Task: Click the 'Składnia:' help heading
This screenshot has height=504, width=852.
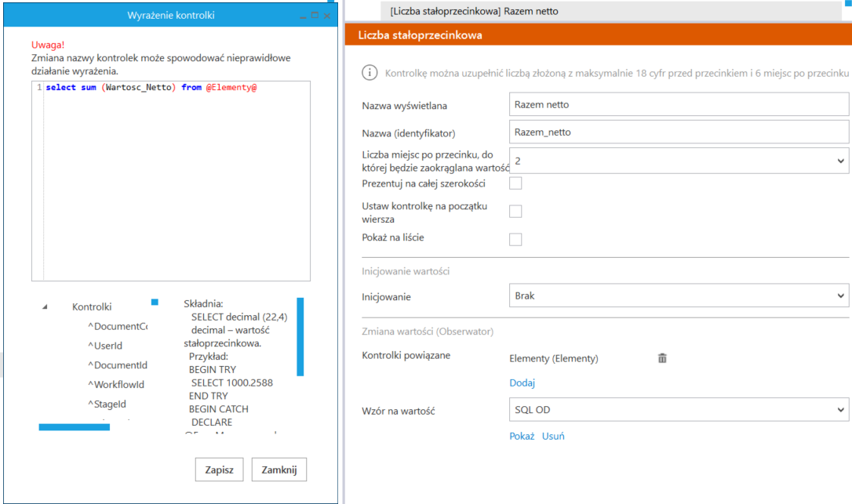Action: (x=203, y=303)
